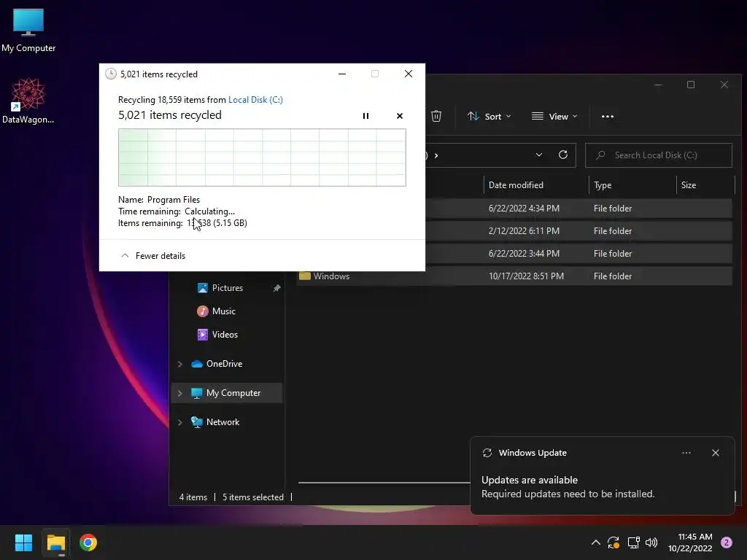Unpin Pictures using its pin icon
Viewport: 747px width, 560px height.
(x=276, y=288)
